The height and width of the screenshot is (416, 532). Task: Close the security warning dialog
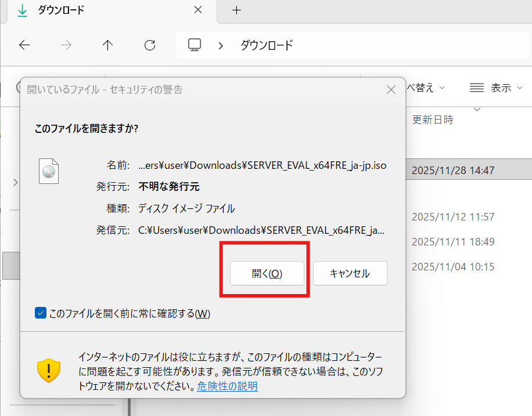coord(391,90)
